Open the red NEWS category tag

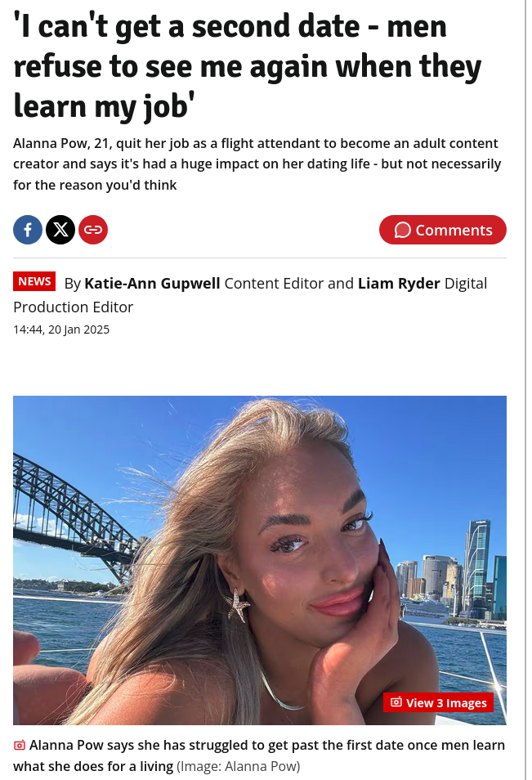tap(34, 281)
